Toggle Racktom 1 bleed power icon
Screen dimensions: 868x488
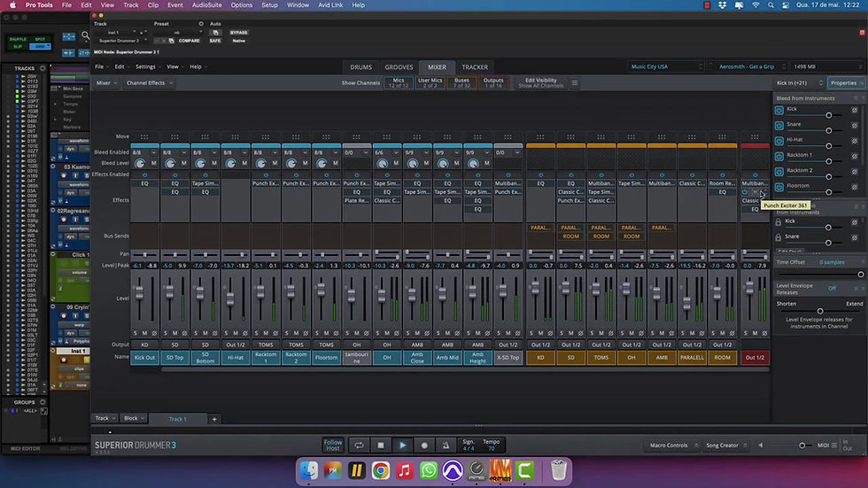click(779, 157)
